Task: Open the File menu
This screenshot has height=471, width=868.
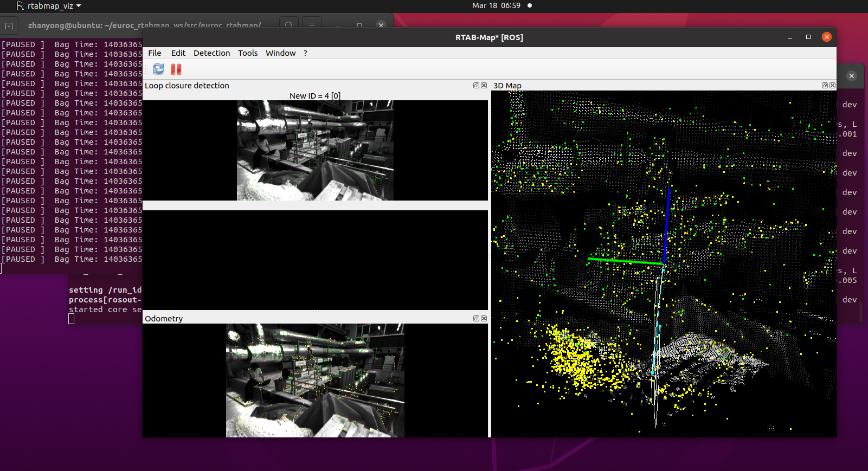Action: 155,53
